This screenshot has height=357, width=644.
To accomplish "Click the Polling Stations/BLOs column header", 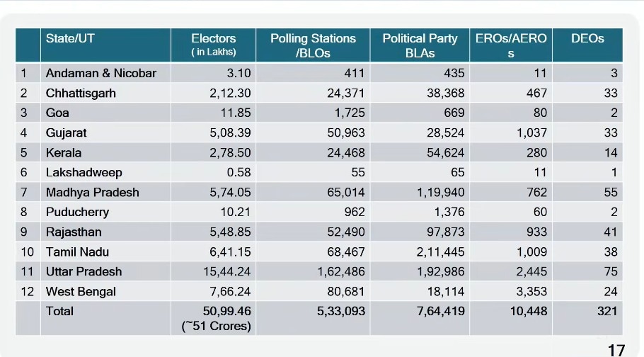I will (x=313, y=45).
